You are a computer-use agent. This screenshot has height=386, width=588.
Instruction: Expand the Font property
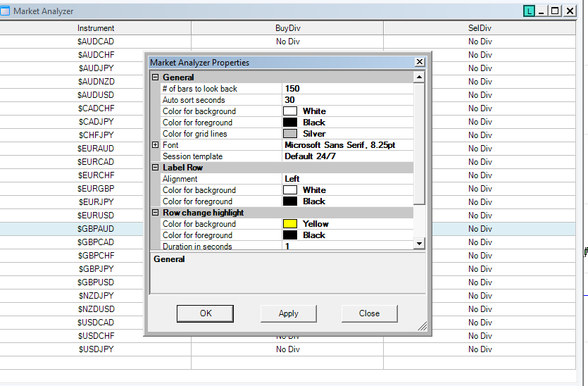(x=155, y=145)
